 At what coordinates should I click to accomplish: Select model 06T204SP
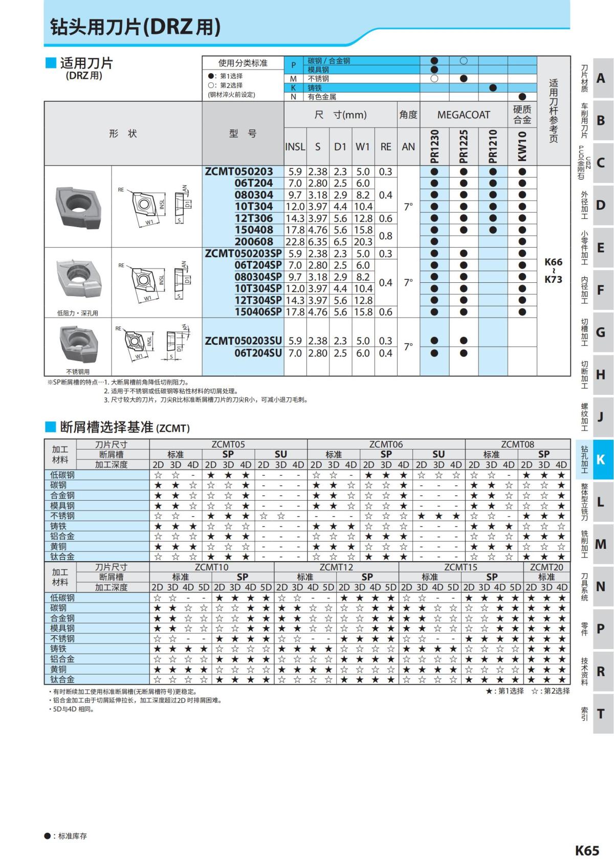tap(258, 265)
